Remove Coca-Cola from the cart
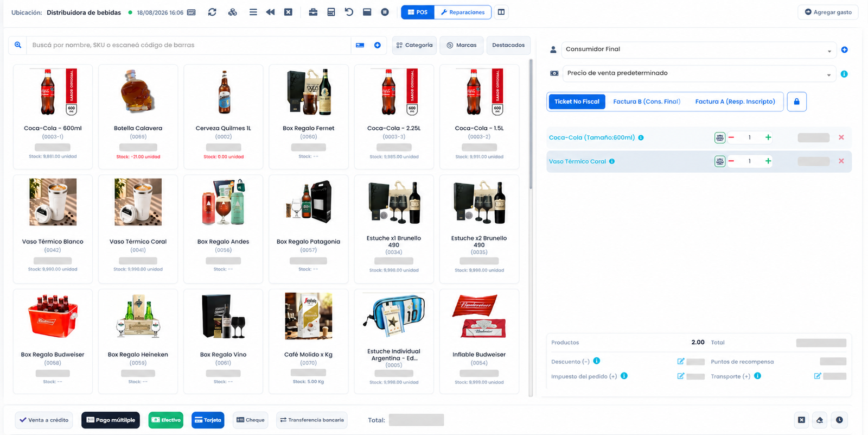The image size is (868, 435). coord(841,137)
